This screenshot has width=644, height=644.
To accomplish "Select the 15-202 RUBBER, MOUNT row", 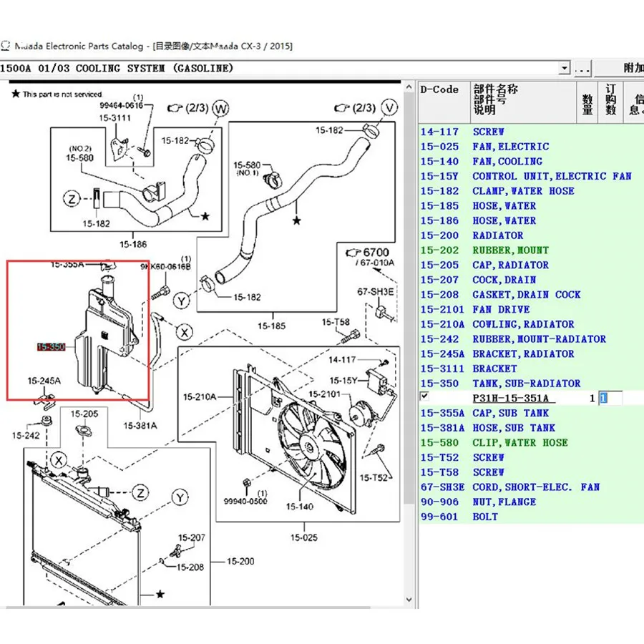I will (x=531, y=250).
